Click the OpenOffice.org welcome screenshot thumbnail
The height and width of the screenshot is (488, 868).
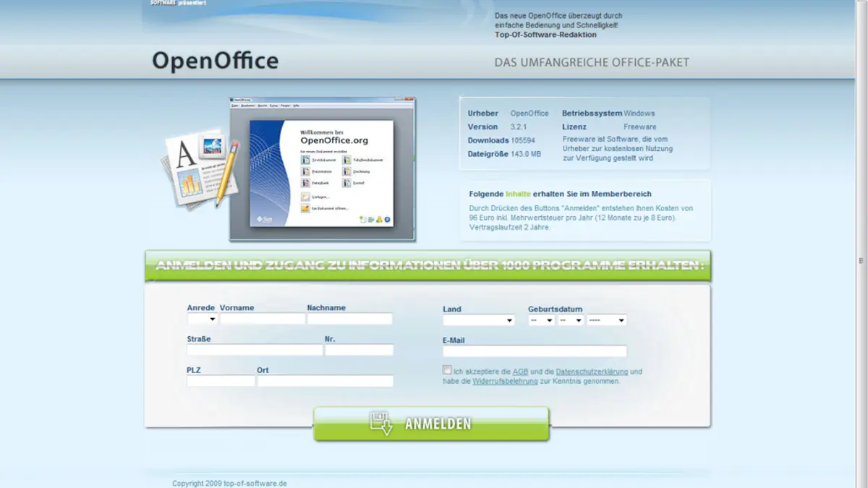323,168
